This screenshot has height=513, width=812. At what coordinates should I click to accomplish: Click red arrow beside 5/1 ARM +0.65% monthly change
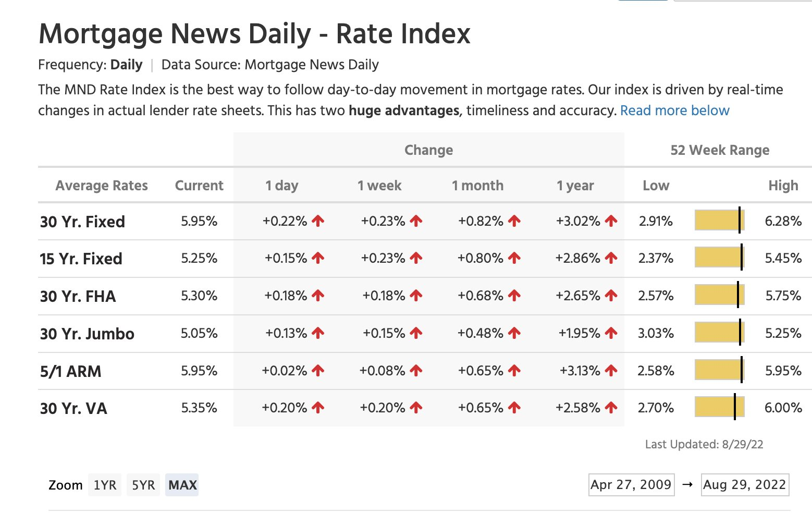514,371
